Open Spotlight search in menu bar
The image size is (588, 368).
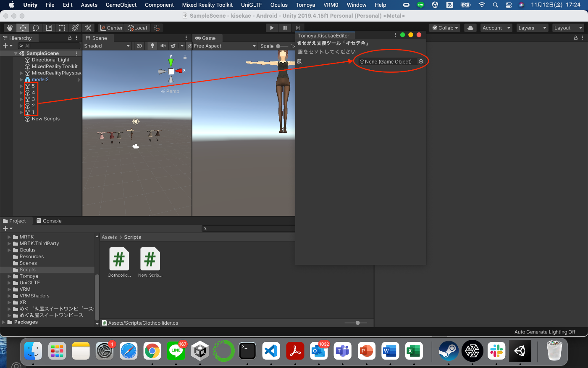coord(496,5)
